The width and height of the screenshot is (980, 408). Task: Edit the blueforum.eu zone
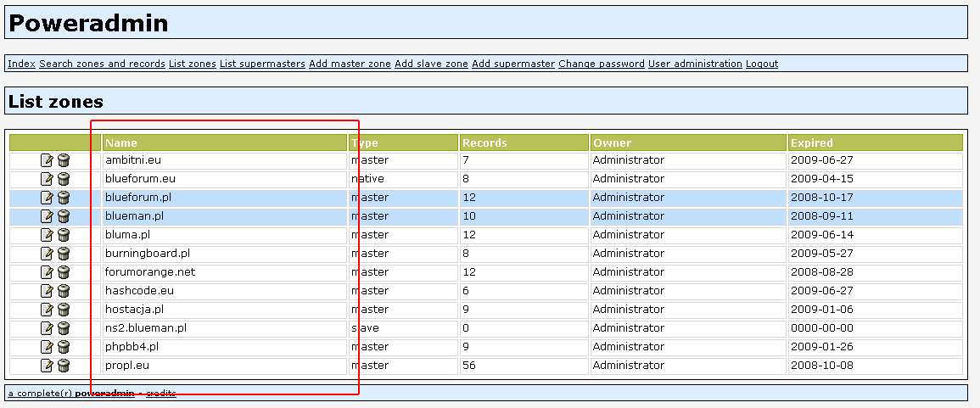pos(47,179)
